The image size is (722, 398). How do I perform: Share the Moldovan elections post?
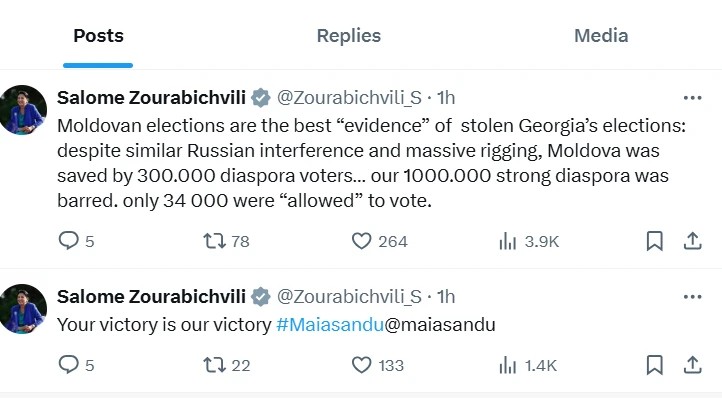click(x=693, y=241)
